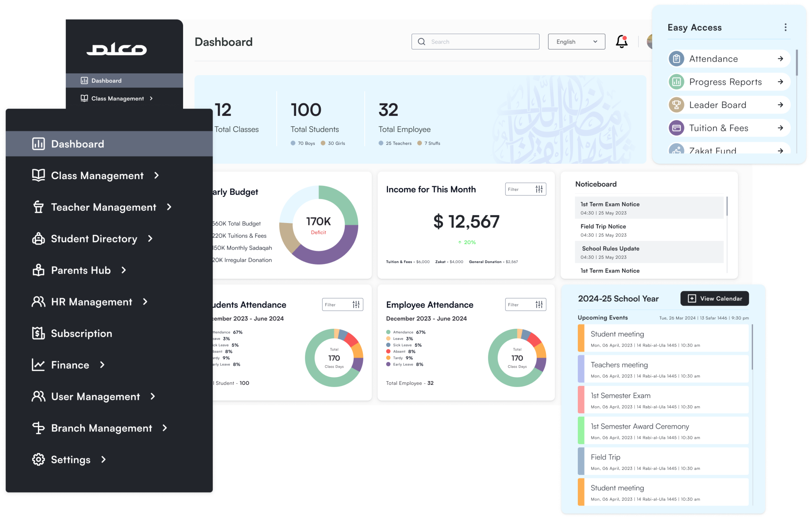Click the Branch Management signpost icon
Viewport: 812px width, 520px height.
point(38,428)
